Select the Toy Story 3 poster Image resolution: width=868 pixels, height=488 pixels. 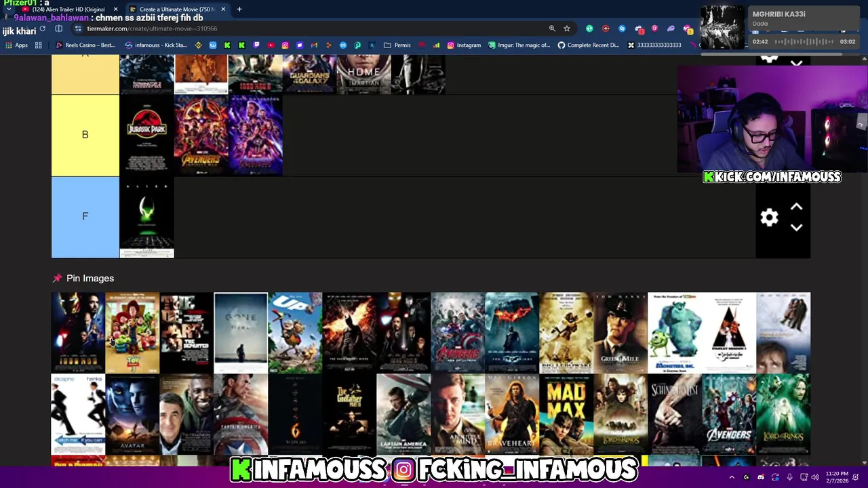point(132,333)
